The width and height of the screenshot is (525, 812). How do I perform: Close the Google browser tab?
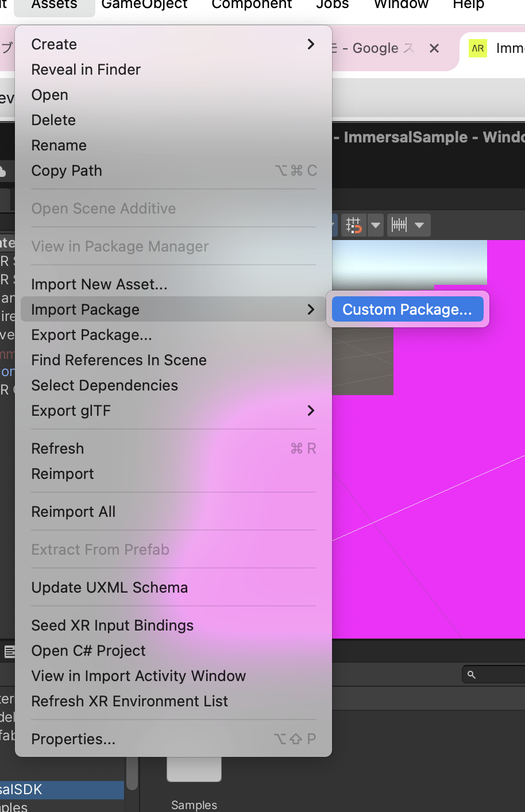[x=434, y=48]
